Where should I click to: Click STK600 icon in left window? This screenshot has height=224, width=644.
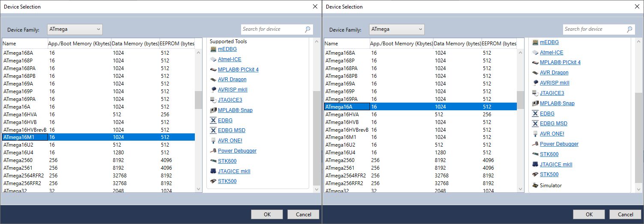[213, 161]
